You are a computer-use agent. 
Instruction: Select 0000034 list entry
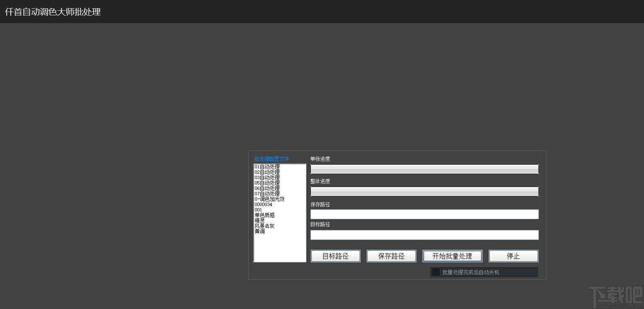pyautogui.click(x=263, y=204)
